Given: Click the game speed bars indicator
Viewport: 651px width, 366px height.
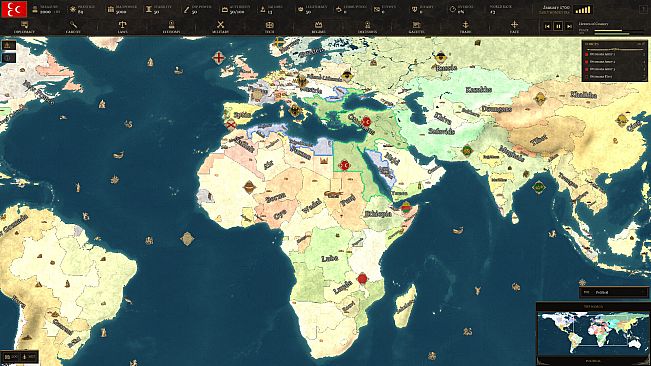Looking at the screenshot, I should [582, 10].
